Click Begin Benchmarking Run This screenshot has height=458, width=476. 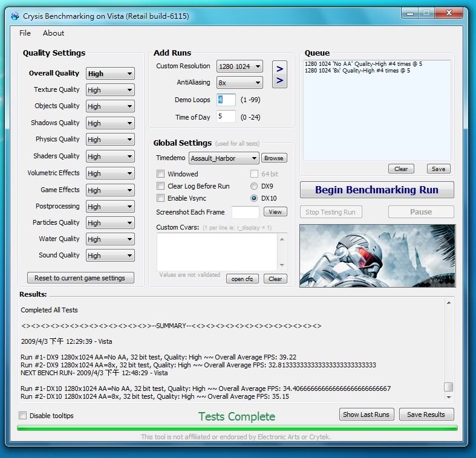coord(377,190)
